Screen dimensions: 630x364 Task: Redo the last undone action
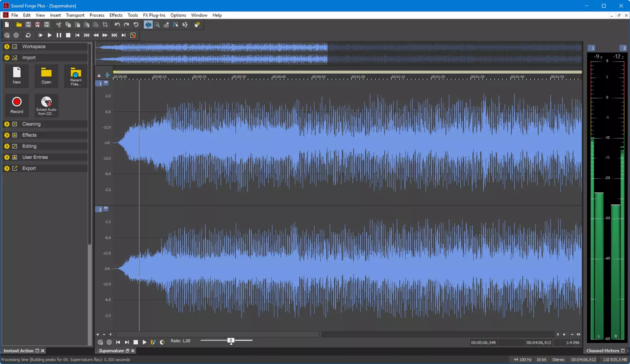(126, 25)
